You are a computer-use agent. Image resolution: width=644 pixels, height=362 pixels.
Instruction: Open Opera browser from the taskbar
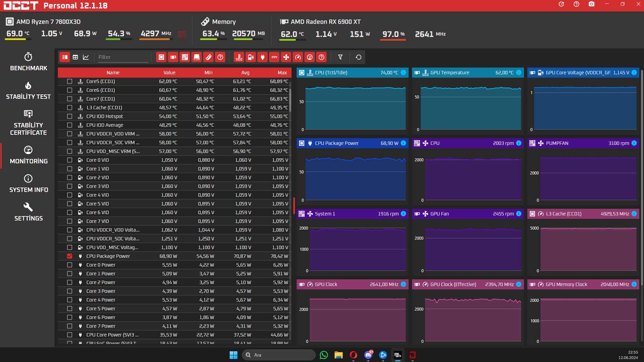[353, 355]
